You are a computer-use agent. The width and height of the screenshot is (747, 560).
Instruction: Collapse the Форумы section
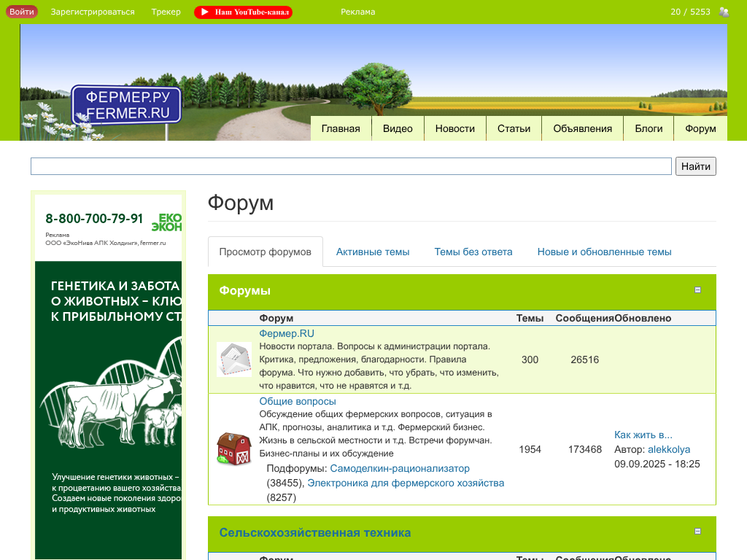pos(697,290)
